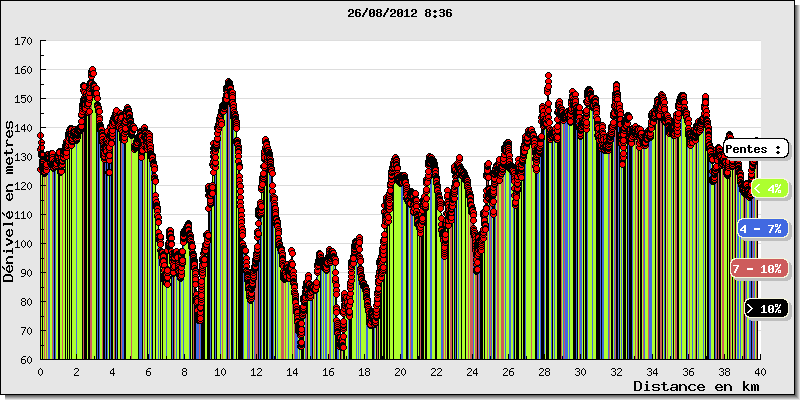Click the red '7 - 10%' legend badge

click(759, 269)
